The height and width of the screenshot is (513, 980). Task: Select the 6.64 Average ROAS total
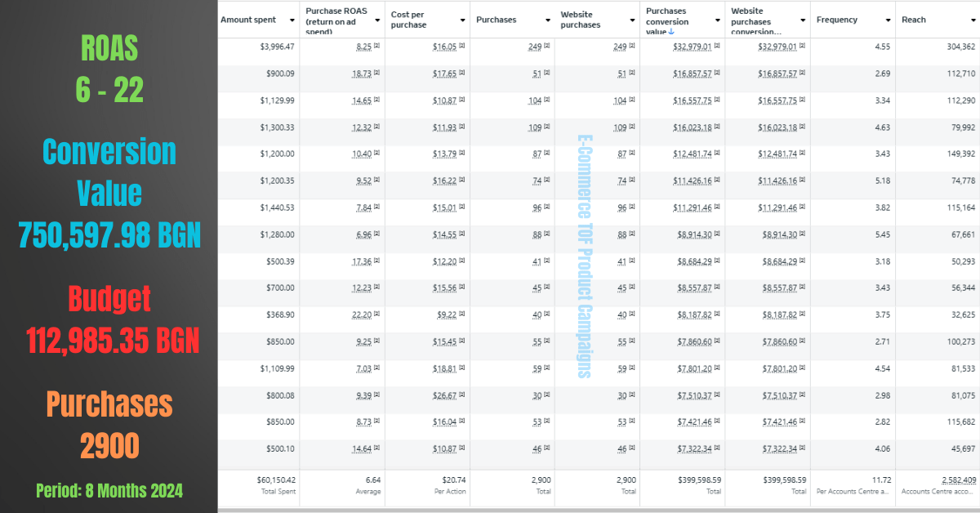pos(372,480)
